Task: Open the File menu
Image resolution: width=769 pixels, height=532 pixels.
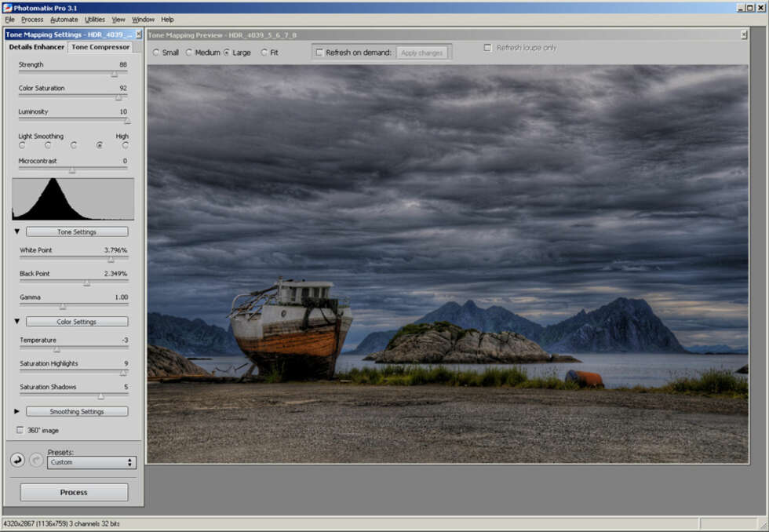Action: click(x=9, y=20)
